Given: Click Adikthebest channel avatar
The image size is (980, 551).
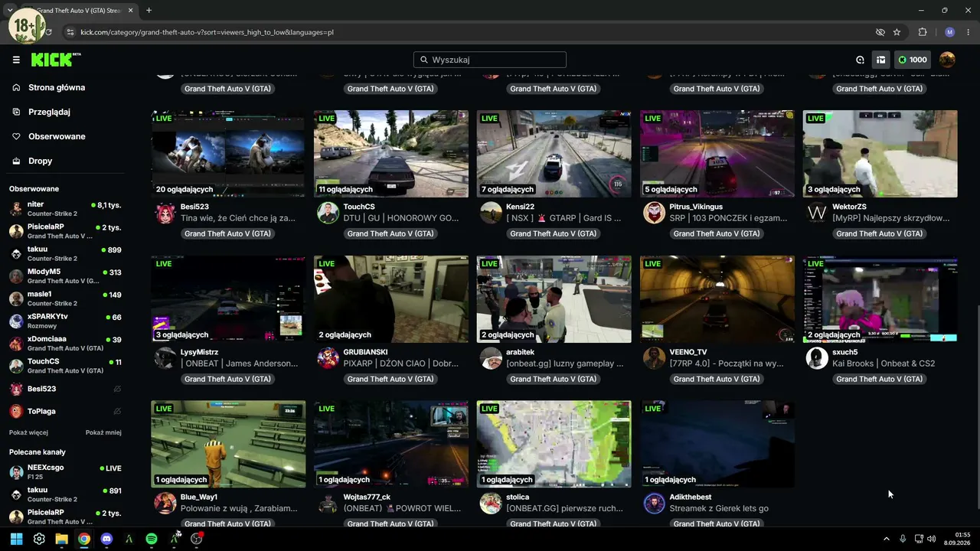Looking at the screenshot, I should point(654,503).
